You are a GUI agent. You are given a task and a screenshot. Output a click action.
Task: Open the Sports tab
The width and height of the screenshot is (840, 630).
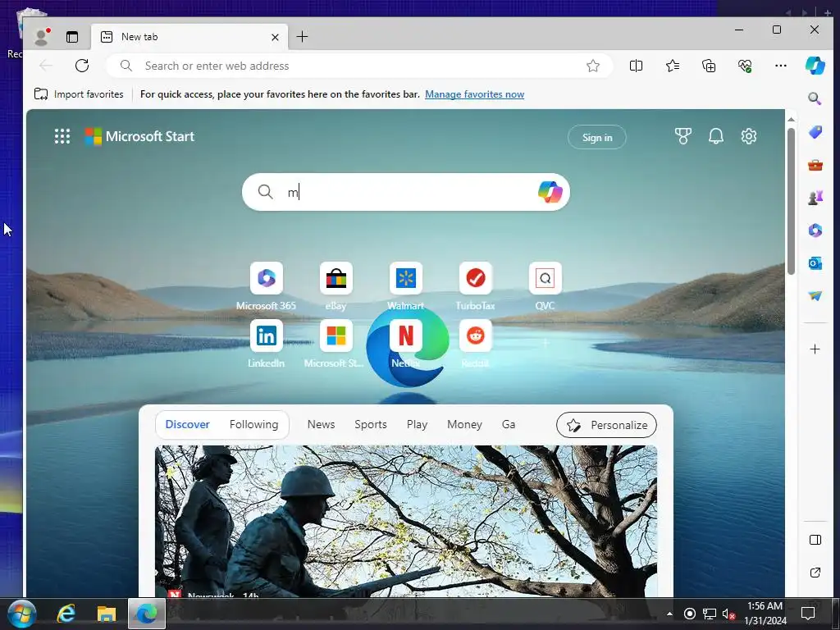[x=370, y=424]
